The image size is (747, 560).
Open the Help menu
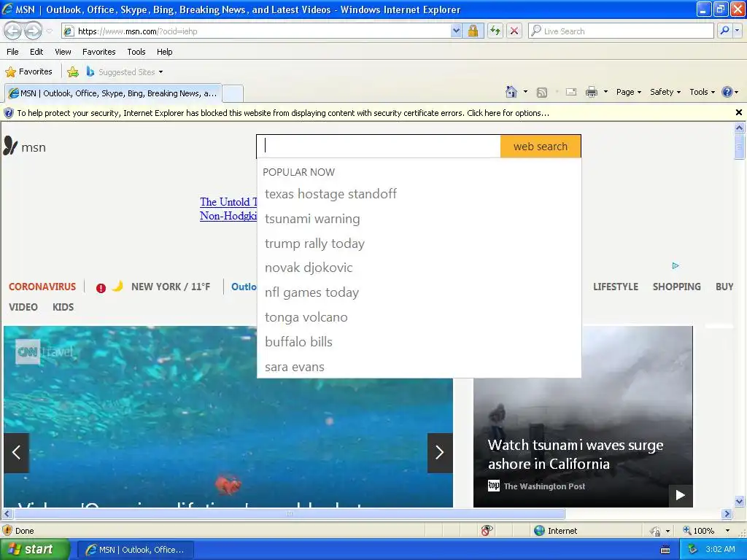click(x=164, y=52)
